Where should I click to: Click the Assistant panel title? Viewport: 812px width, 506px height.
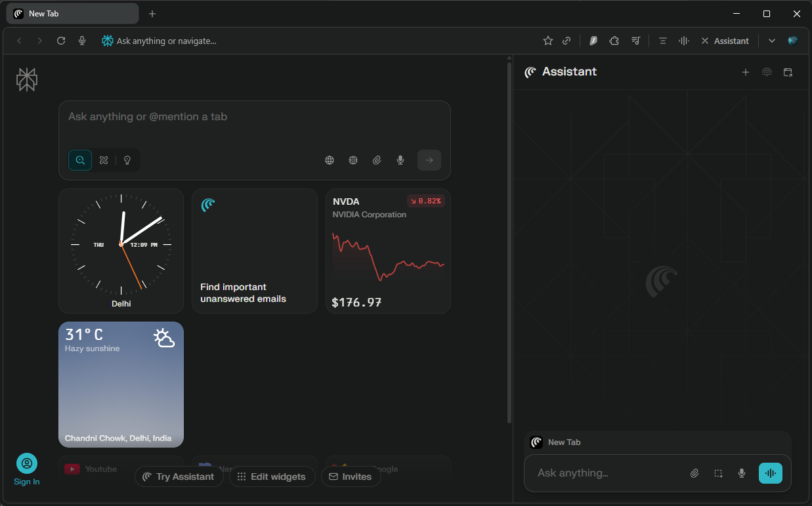pos(569,72)
